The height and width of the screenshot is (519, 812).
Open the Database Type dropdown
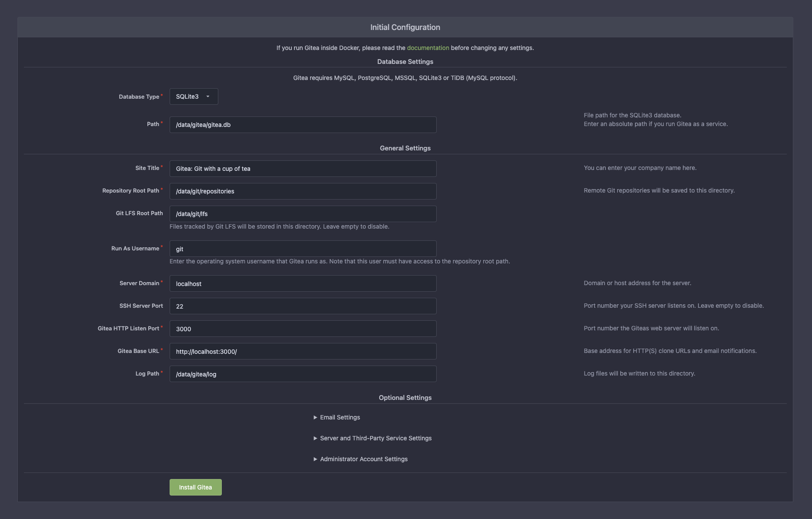(x=193, y=96)
